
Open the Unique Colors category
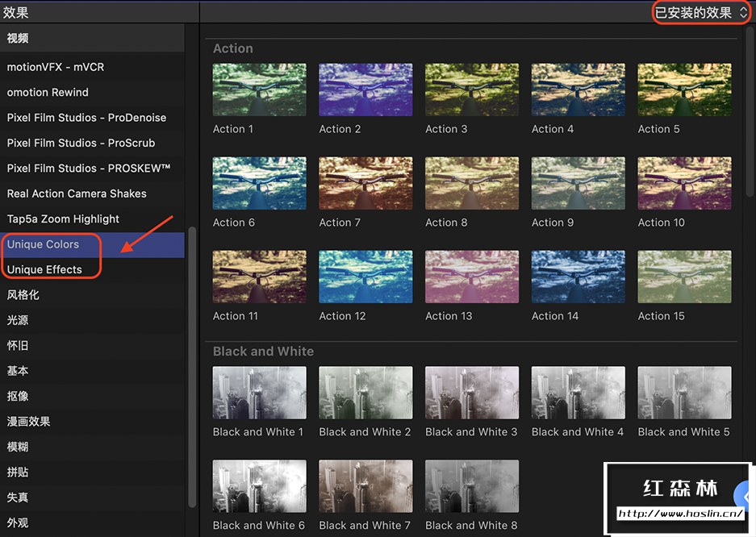[x=44, y=244]
